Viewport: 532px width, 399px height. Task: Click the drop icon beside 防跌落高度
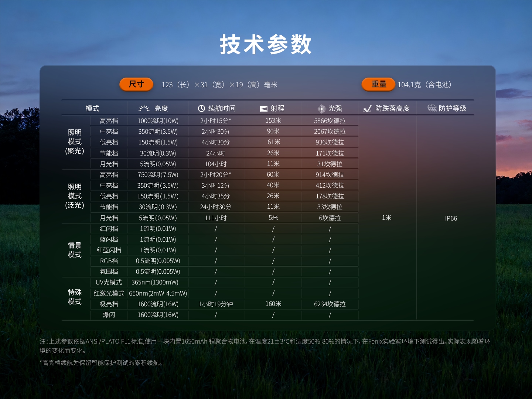pyautogui.click(x=367, y=109)
